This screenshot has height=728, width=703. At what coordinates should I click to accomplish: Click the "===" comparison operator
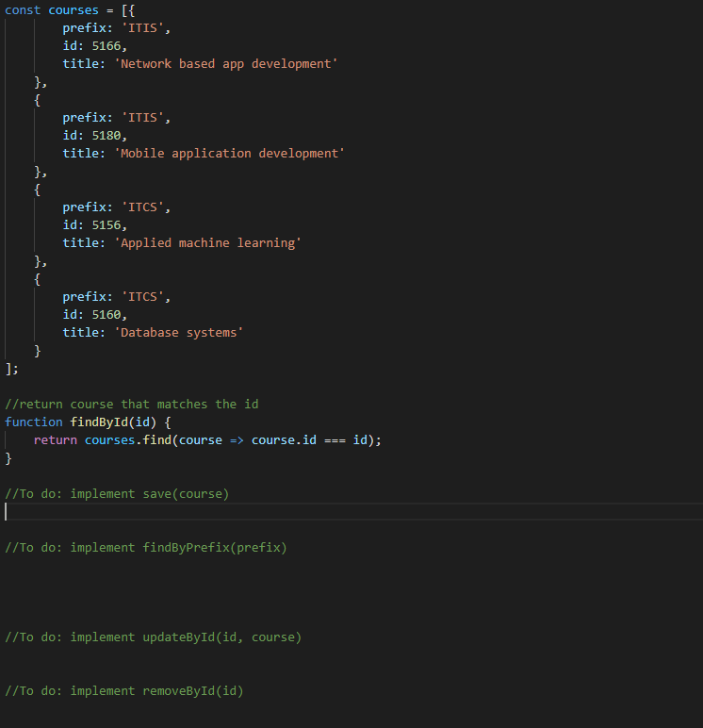click(x=335, y=440)
